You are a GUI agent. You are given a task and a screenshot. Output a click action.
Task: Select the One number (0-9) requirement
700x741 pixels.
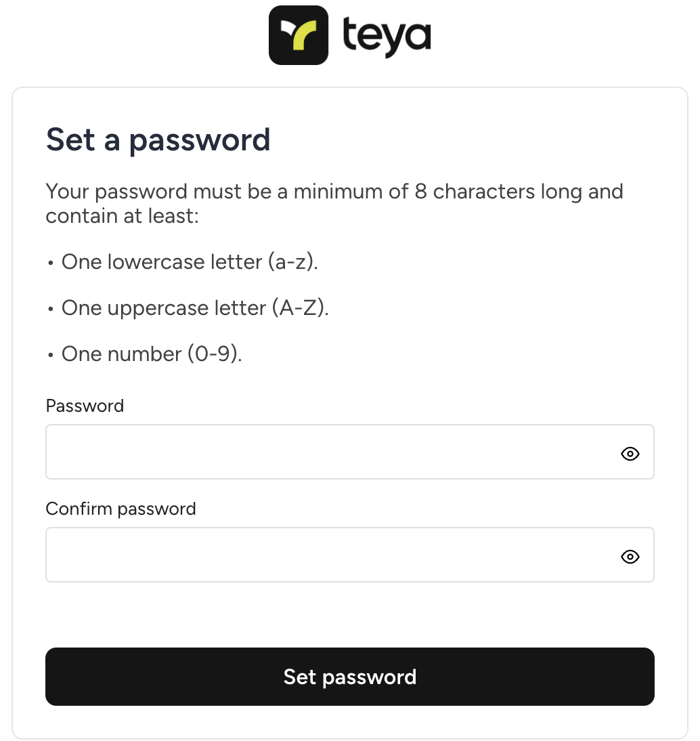pyautogui.click(x=152, y=354)
